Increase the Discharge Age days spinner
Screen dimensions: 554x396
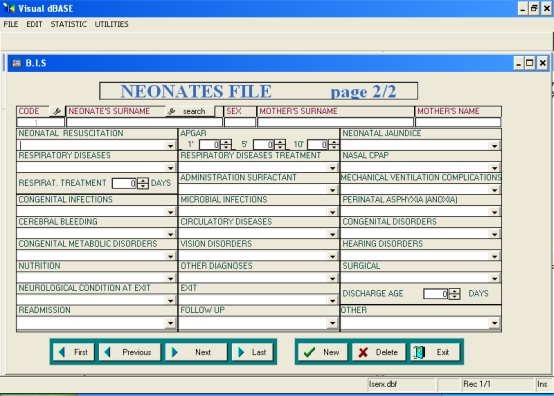(x=455, y=291)
